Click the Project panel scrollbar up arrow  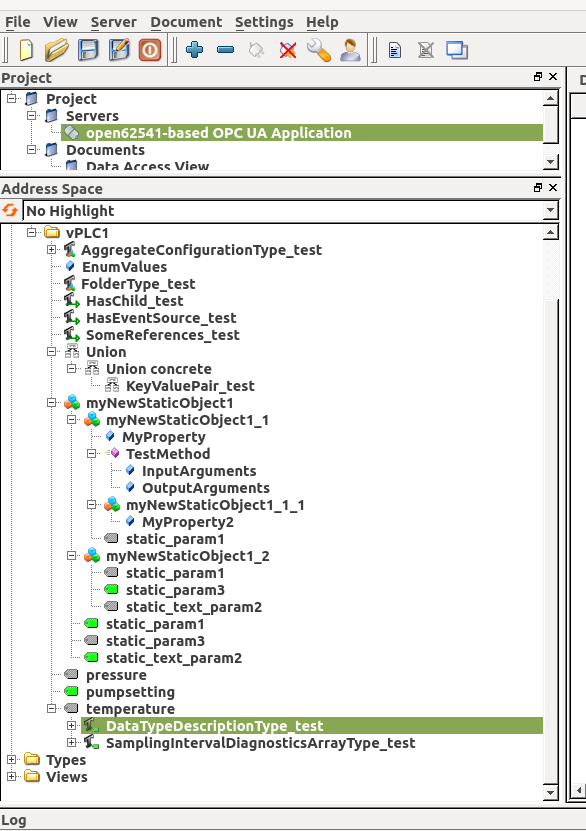pyautogui.click(x=551, y=98)
